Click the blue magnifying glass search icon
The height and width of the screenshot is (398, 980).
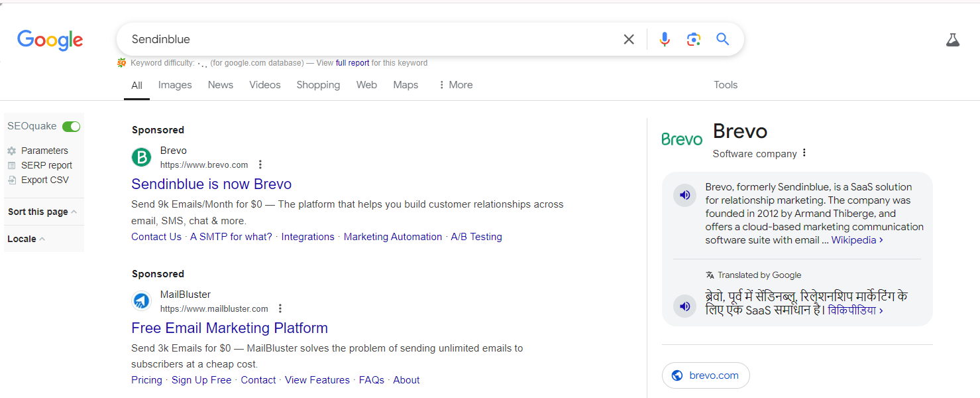click(722, 40)
